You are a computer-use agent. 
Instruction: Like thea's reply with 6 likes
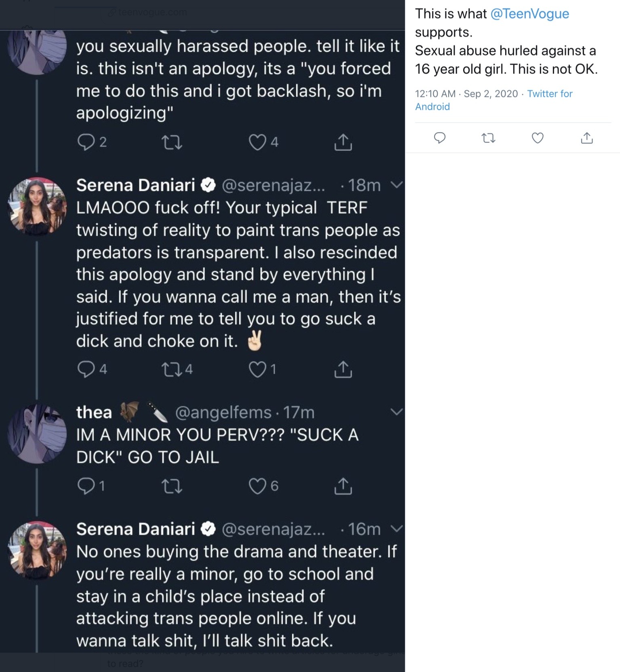pyautogui.click(x=257, y=486)
